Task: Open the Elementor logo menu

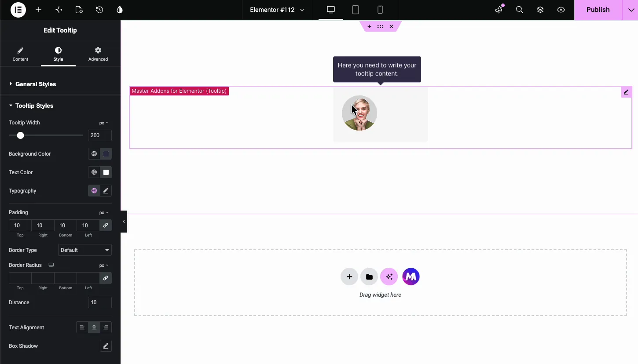Action: tap(18, 10)
